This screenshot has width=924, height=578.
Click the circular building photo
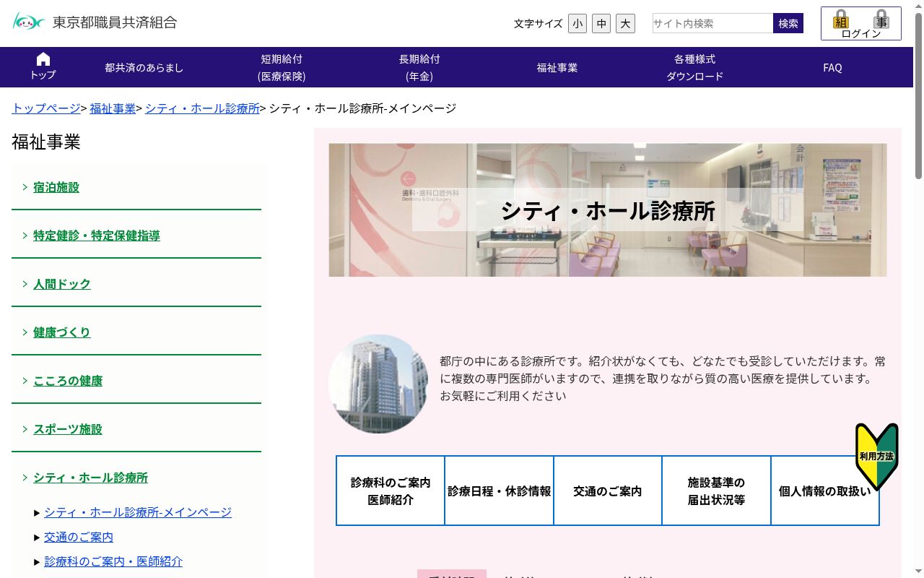(x=378, y=384)
